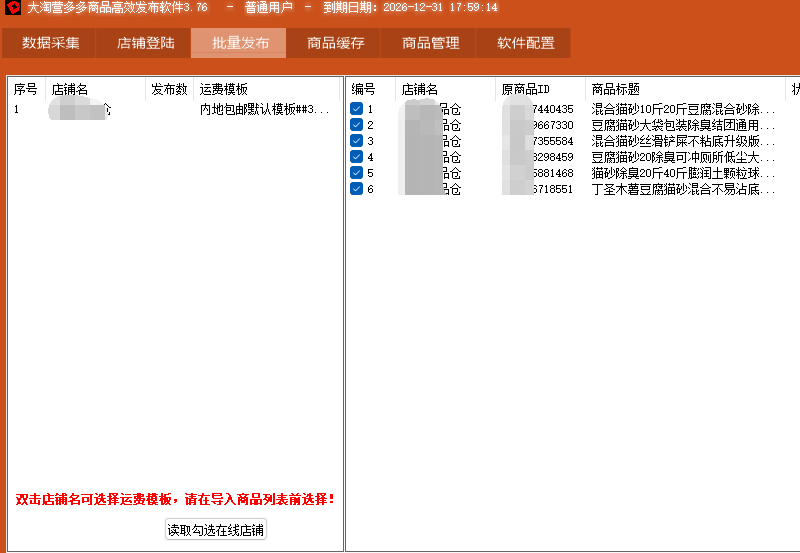
Task: Uncheck the checkbox for product row 1
Action: (357, 109)
